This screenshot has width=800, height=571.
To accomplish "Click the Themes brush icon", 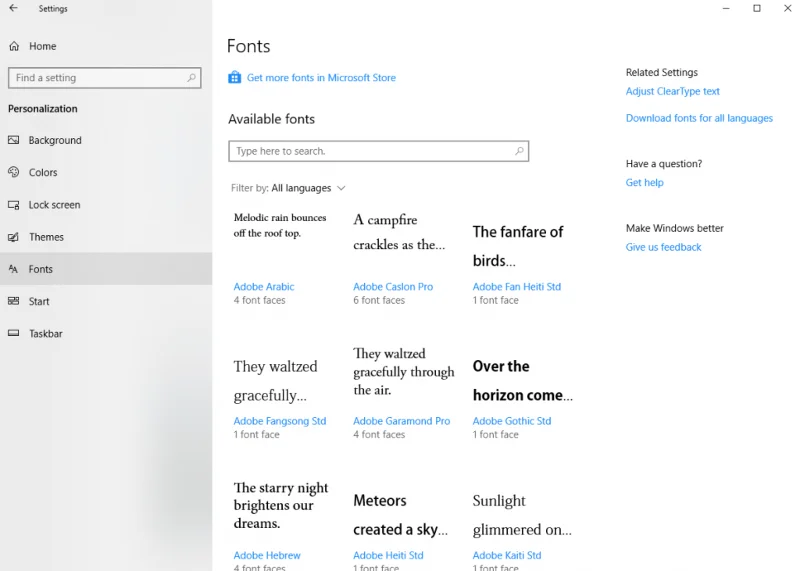I will (14, 237).
